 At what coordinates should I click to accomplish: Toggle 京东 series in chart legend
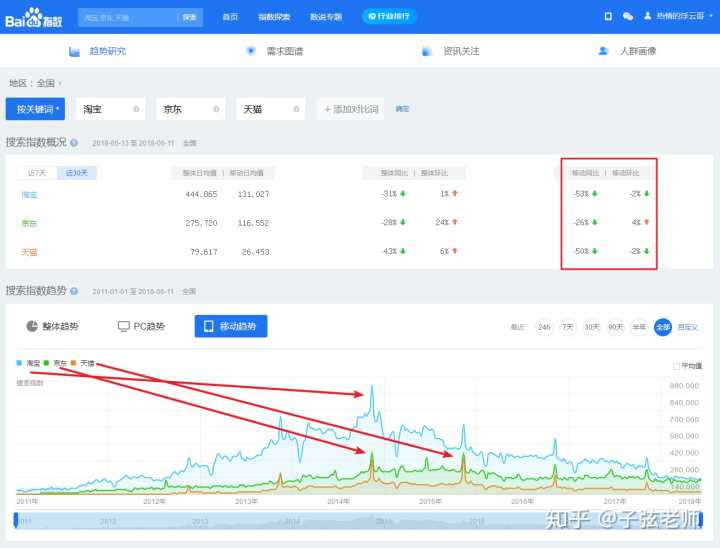[57, 363]
